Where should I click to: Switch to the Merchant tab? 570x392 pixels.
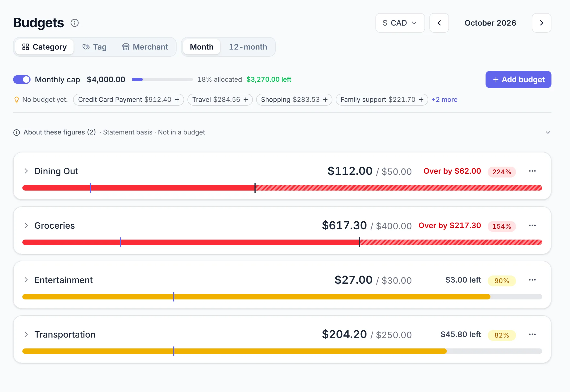145,47
